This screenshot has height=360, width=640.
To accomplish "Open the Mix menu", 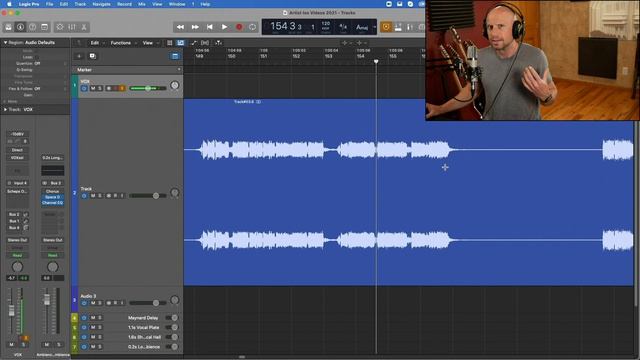I will pos(142,4).
